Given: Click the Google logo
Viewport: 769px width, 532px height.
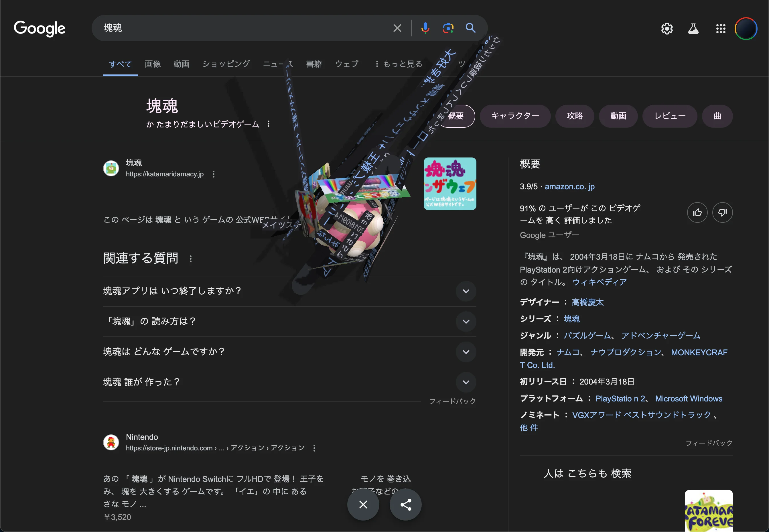Looking at the screenshot, I should [x=39, y=29].
